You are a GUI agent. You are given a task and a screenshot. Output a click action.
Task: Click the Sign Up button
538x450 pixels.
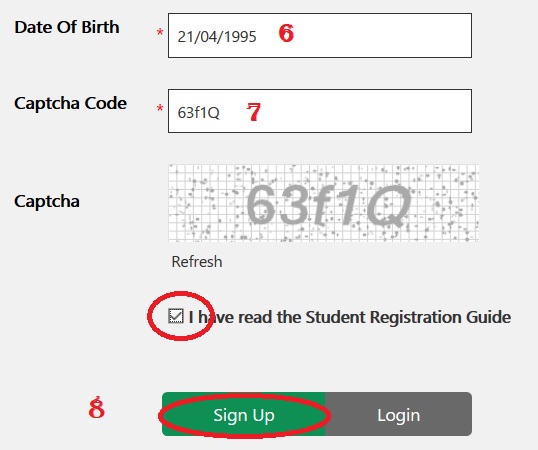tap(244, 414)
